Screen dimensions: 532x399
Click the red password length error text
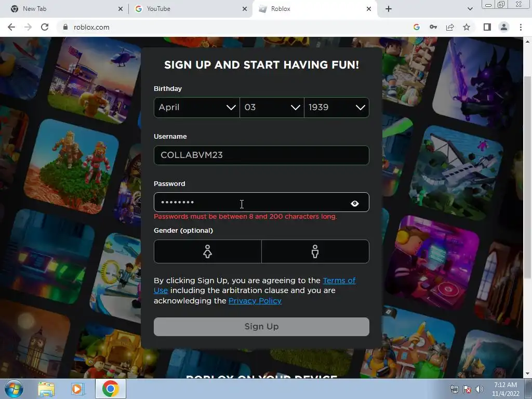(245, 217)
